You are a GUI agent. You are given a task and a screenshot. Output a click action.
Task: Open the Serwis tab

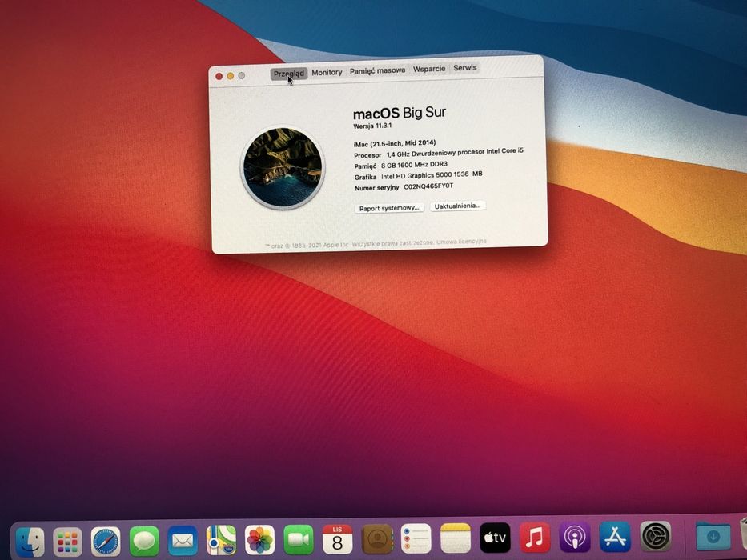[x=465, y=68]
